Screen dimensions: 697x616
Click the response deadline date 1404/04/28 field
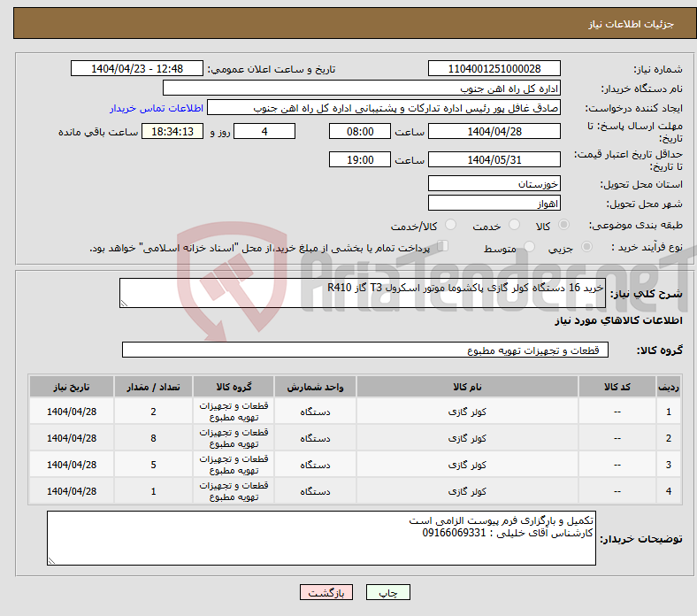point(494,132)
